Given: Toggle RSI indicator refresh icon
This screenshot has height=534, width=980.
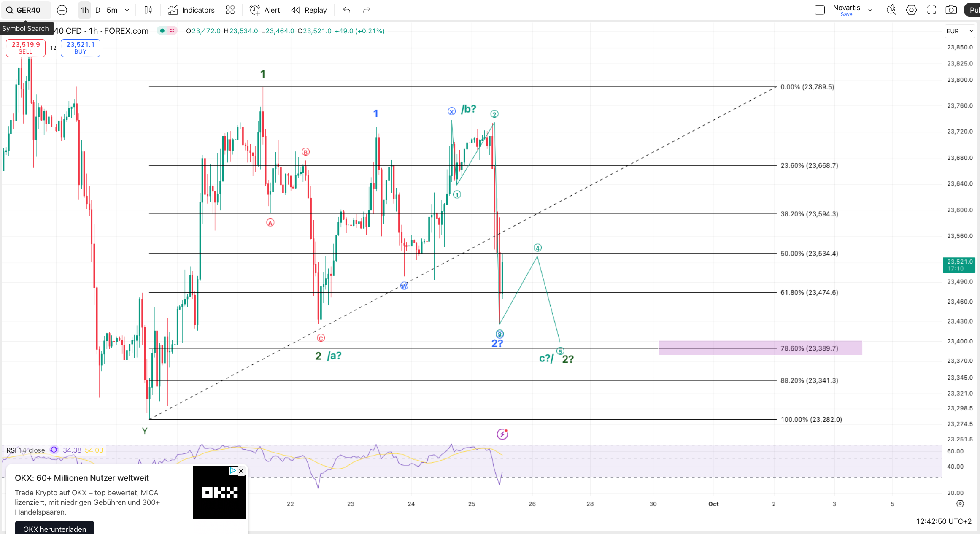Looking at the screenshot, I should pyautogui.click(x=54, y=450).
